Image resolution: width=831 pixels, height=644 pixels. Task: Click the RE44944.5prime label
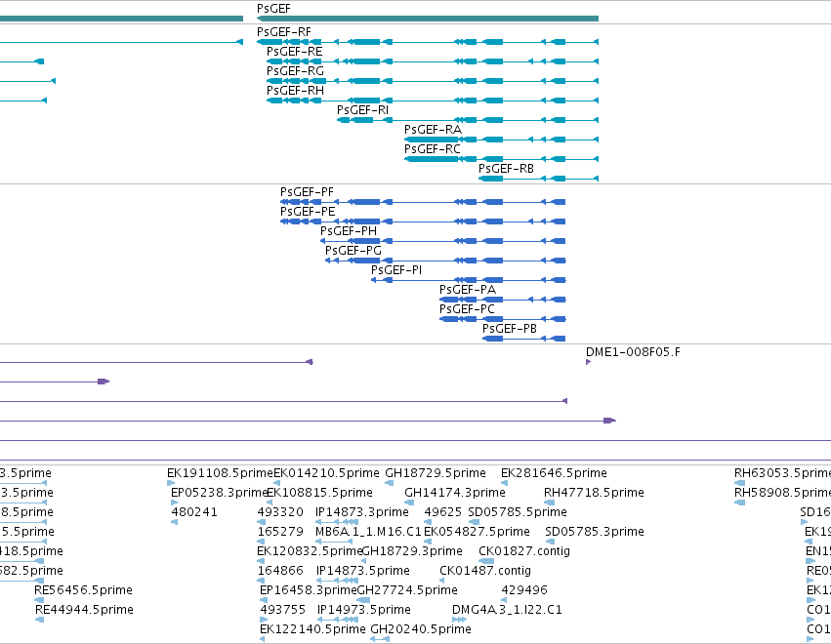click(84, 610)
